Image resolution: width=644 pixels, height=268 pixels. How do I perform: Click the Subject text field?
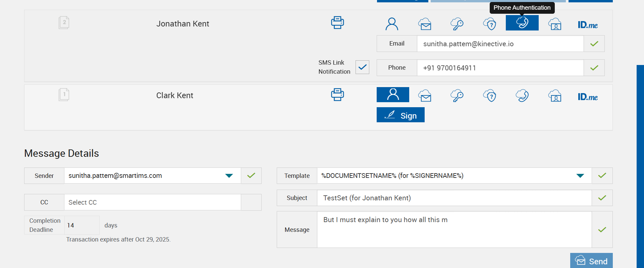pyautogui.click(x=454, y=198)
